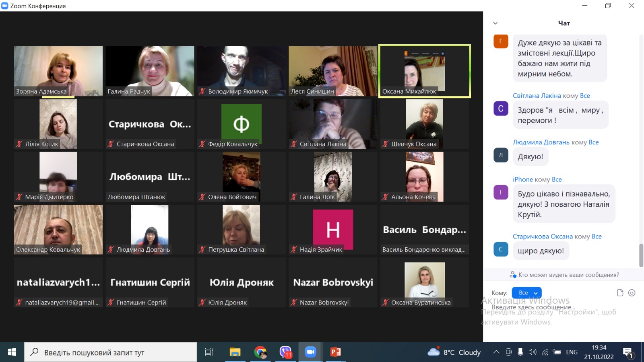
Task: Click the Zoom icon in the taskbar
Action: pyautogui.click(x=310, y=352)
